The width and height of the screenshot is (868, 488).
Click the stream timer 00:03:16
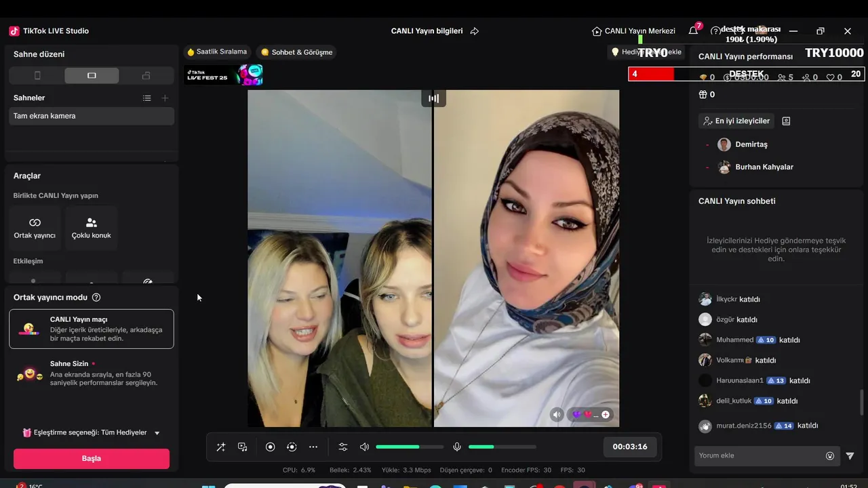630,447
